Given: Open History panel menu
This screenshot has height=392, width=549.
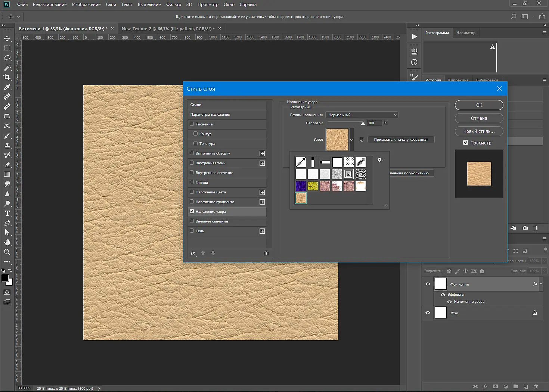Looking at the screenshot, I should coord(545,80).
